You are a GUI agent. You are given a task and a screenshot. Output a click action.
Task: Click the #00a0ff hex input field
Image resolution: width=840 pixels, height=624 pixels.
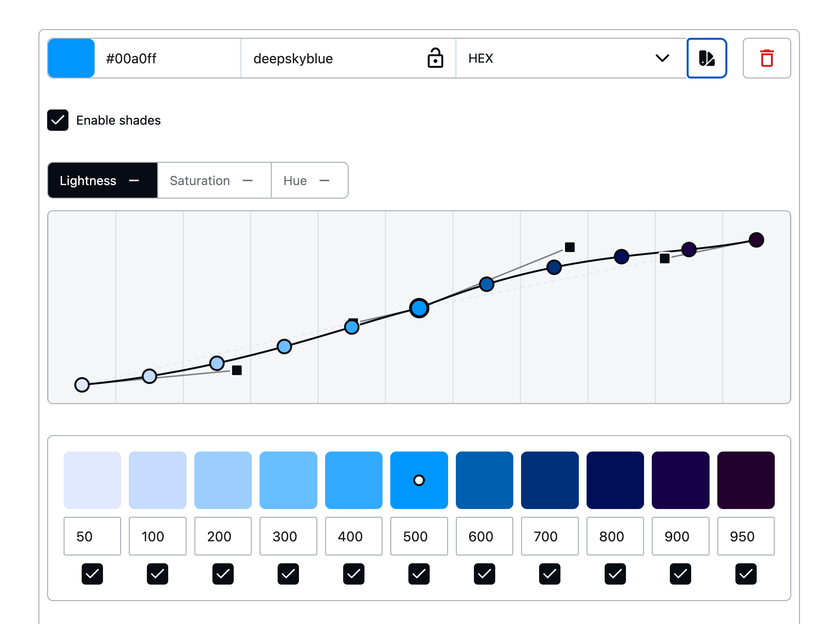tap(167, 58)
